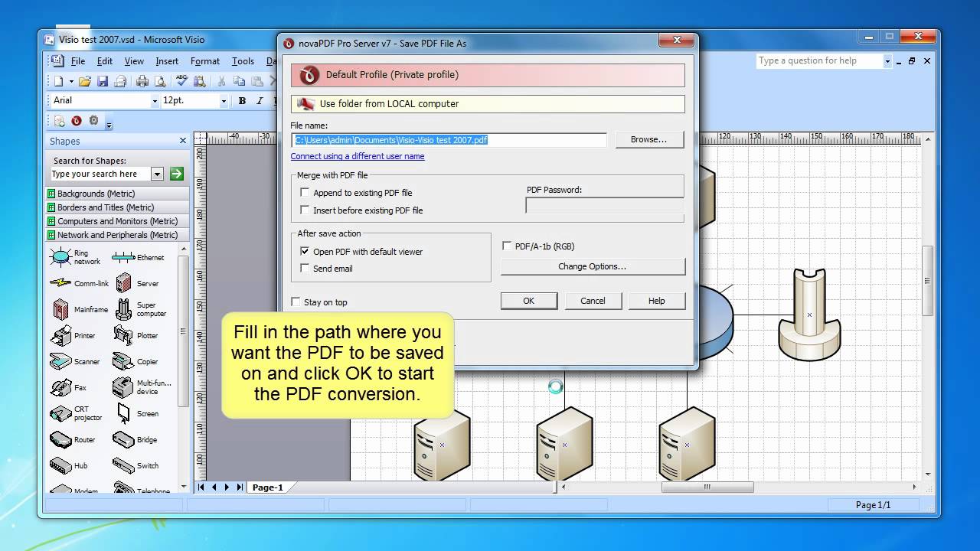
Task: Open Print Preview from toolbar
Action: (x=160, y=80)
